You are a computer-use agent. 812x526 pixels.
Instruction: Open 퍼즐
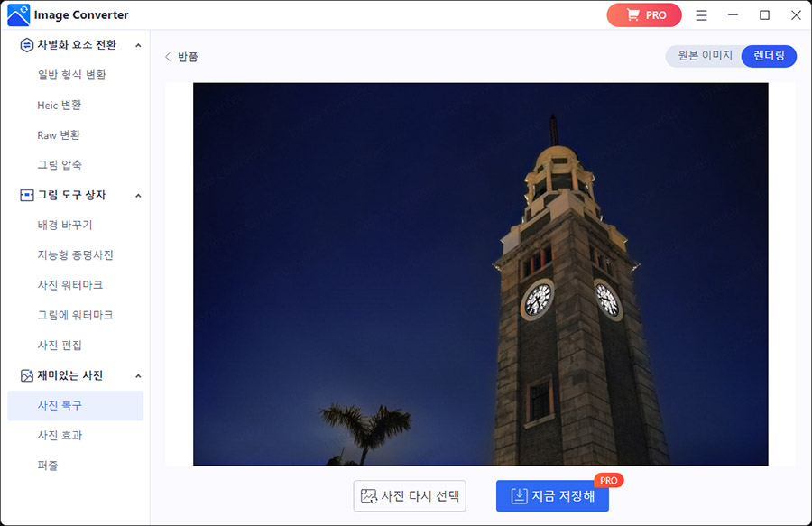[x=48, y=466]
